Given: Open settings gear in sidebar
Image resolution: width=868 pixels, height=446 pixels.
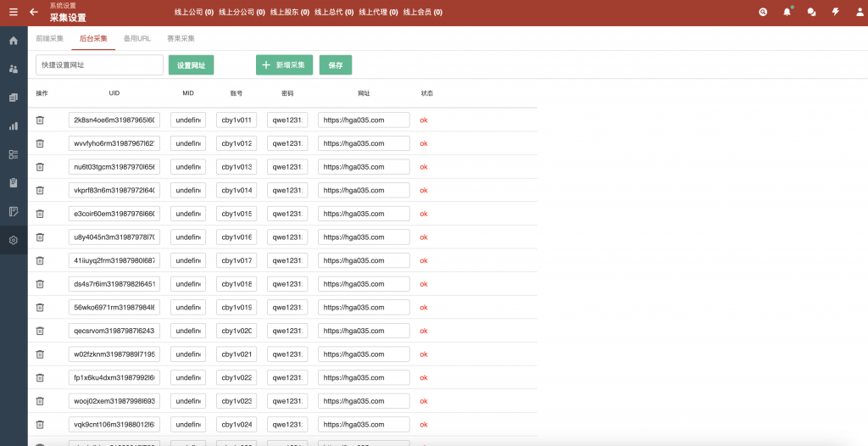Looking at the screenshot, I should (14, 240).
